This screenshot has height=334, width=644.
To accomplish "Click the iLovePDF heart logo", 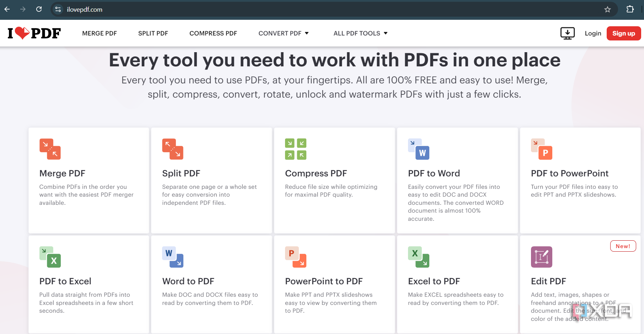I will pyautogui.click(x=34, y=33).
